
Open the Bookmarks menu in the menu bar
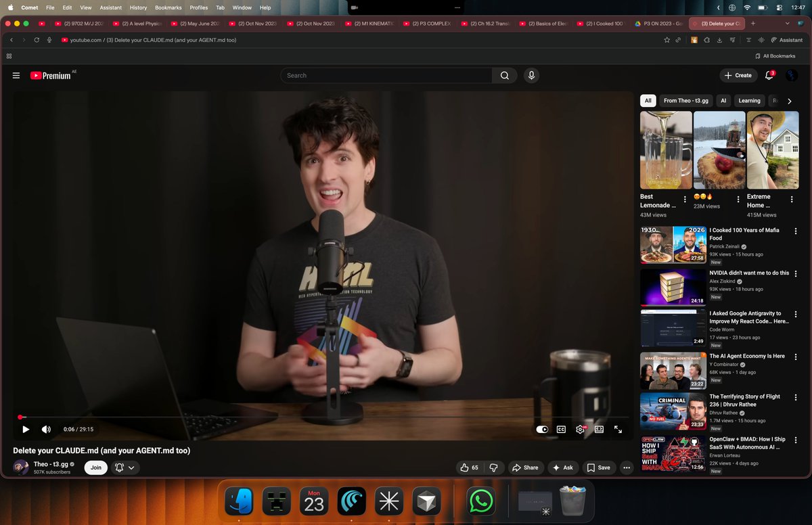pyautogui.click(x=168, y=7)
